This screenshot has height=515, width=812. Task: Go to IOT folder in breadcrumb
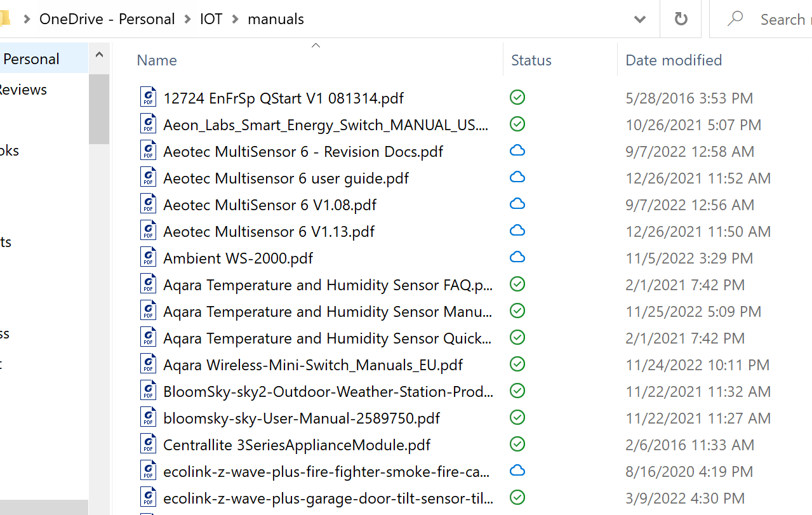pos(211,19)
